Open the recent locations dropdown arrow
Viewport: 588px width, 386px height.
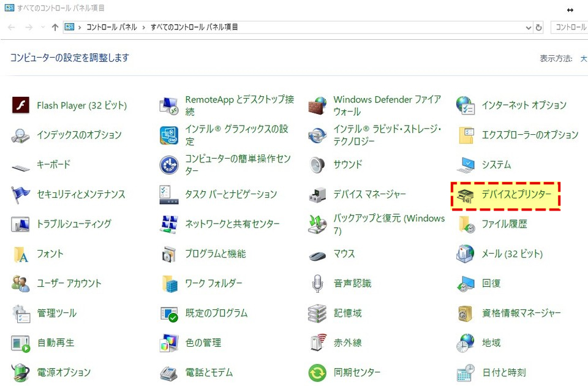pos(42,28)
